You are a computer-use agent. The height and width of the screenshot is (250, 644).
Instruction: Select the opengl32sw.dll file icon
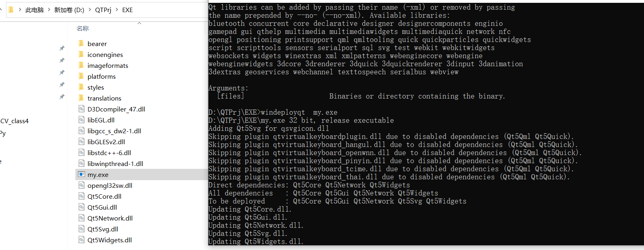pyautogui.click(x=81, y=185)
